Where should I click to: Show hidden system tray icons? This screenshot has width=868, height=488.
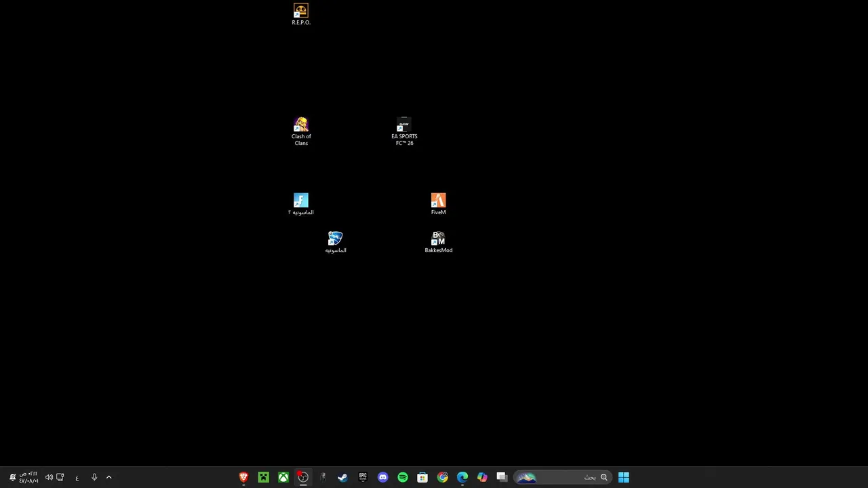coord(108,478)
